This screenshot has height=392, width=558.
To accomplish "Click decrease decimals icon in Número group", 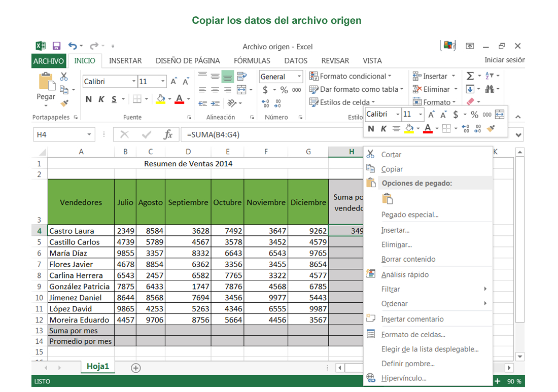I will coord(277,103).
